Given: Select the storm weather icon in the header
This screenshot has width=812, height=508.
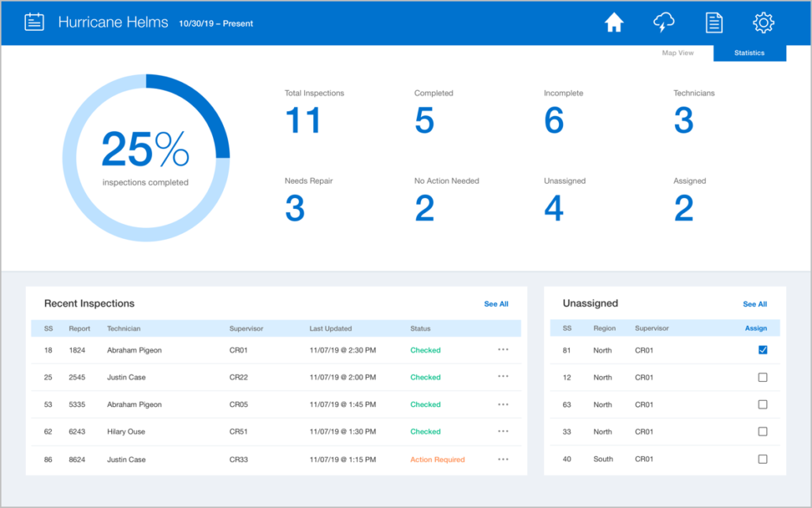Looking at the screenshot, I should click(664, 22).
